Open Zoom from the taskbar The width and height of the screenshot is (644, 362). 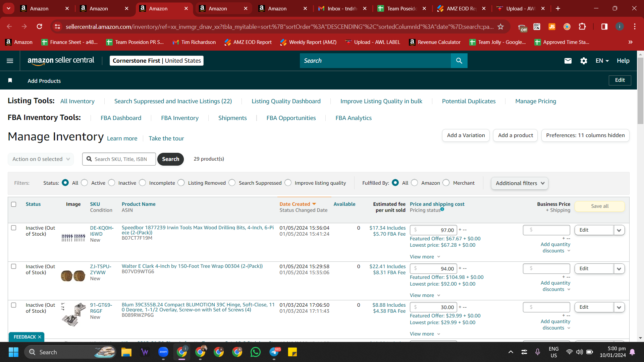click(x=163, y=352)
